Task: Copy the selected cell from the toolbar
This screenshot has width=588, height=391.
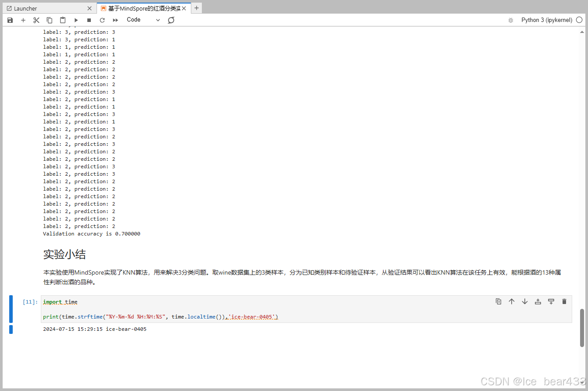Action: [50, 20]
